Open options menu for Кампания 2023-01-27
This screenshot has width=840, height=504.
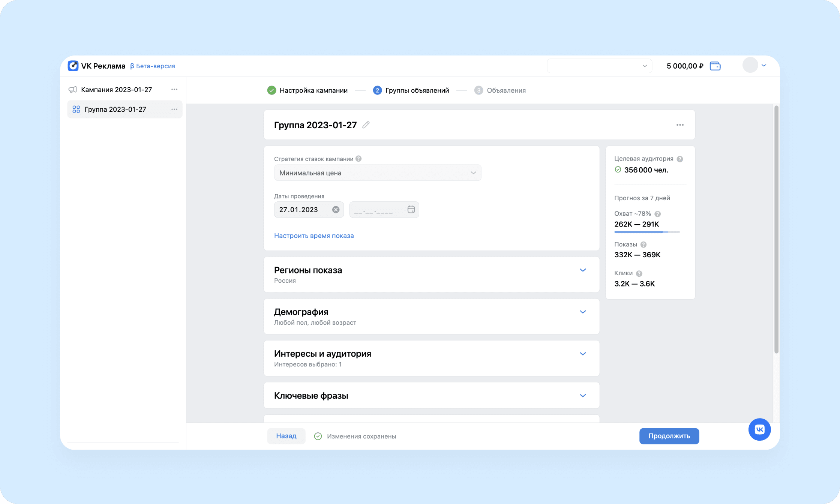pos(174,90)
